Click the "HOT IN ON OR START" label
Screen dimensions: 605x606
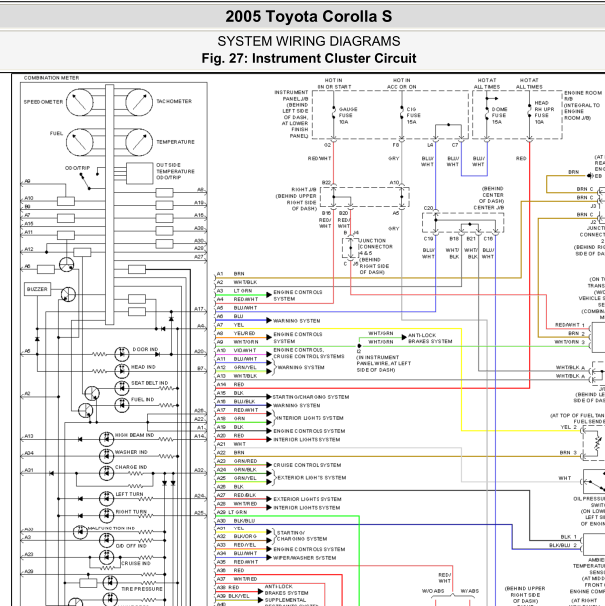point(334,84)
